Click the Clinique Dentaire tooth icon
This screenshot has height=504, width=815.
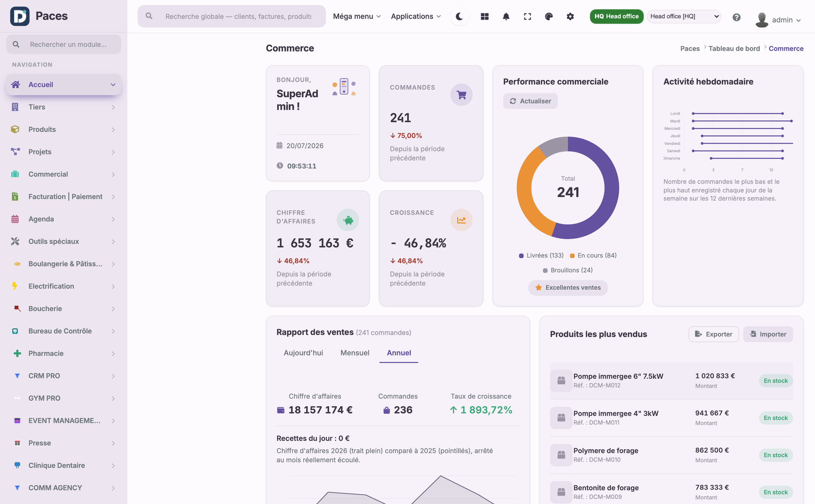(17, 465)
